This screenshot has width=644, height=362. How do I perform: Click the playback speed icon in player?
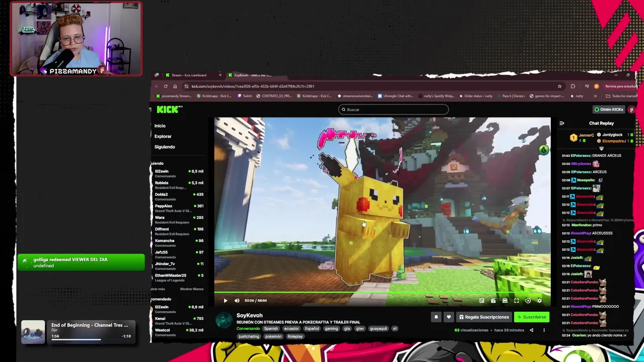(528, 301)
